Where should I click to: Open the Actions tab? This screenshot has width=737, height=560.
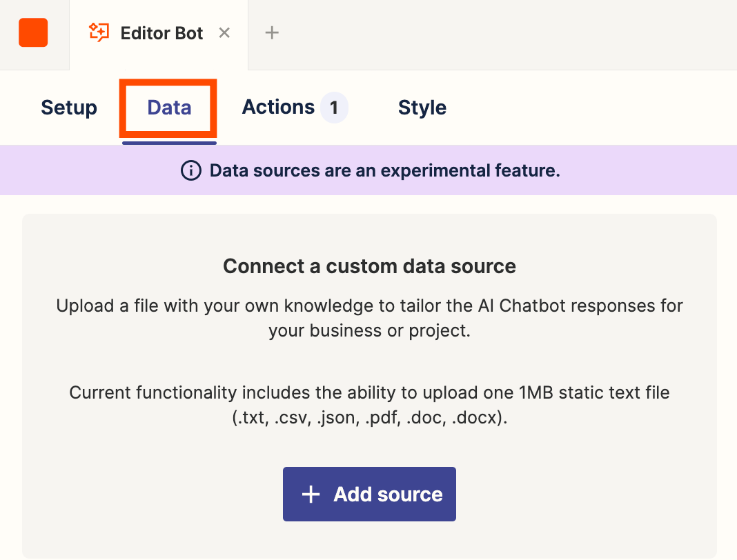(278, 107)
